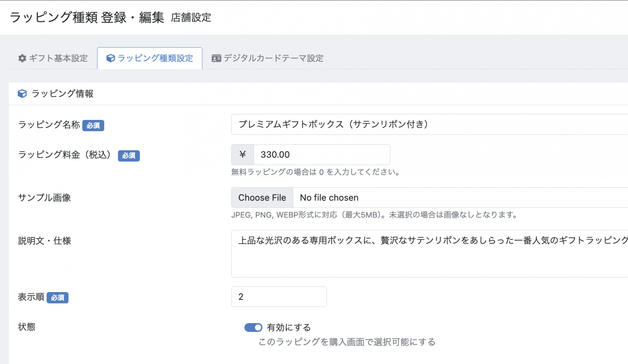Click the 説明文・仕様 label
This screenshot has height=364, width=628.
[44, 241]
